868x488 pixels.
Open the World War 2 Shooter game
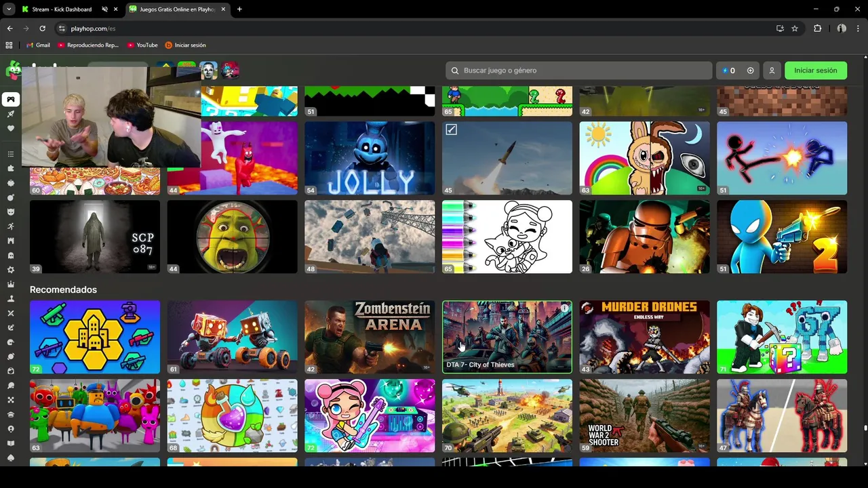(x=644, y=415)
